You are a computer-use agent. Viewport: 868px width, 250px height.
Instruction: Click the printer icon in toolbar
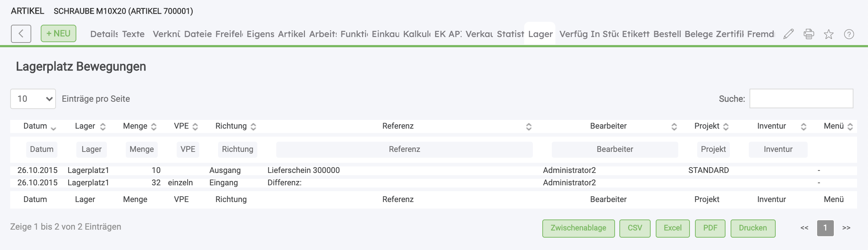pyautogui.click(x=808, y=34)
